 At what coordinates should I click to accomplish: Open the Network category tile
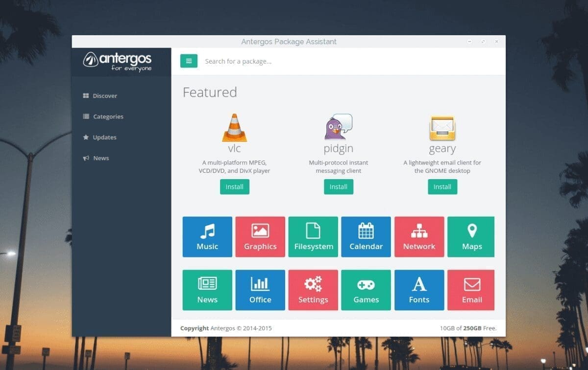click(x=419, y=237)
